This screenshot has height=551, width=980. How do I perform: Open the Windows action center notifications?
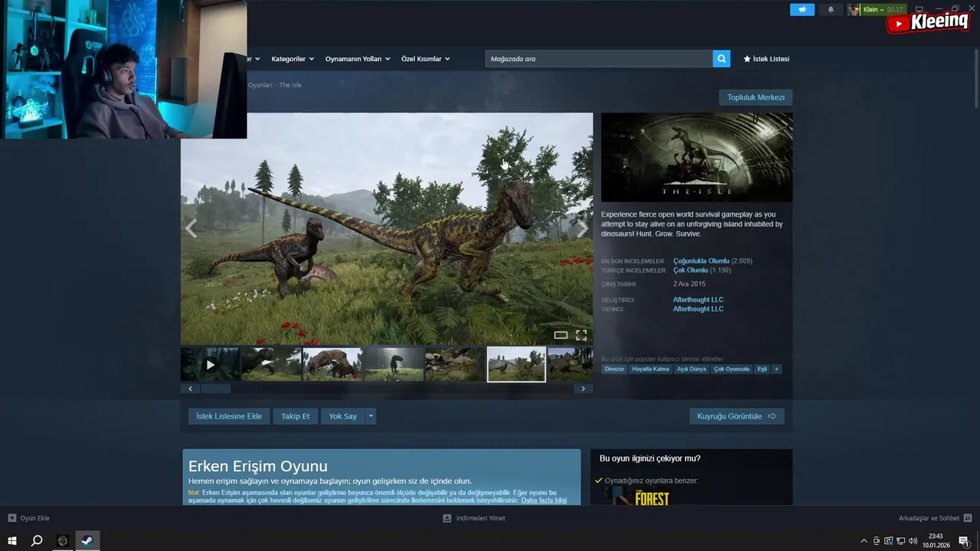tap(964, 541)
